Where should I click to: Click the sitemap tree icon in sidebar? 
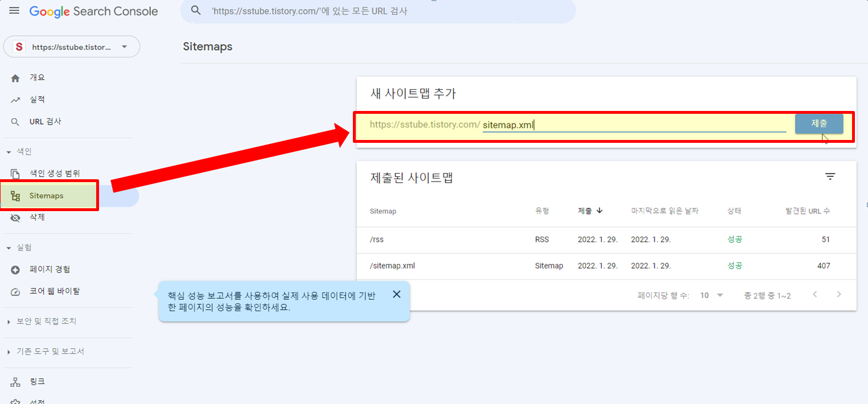click(x=15, y=196)
